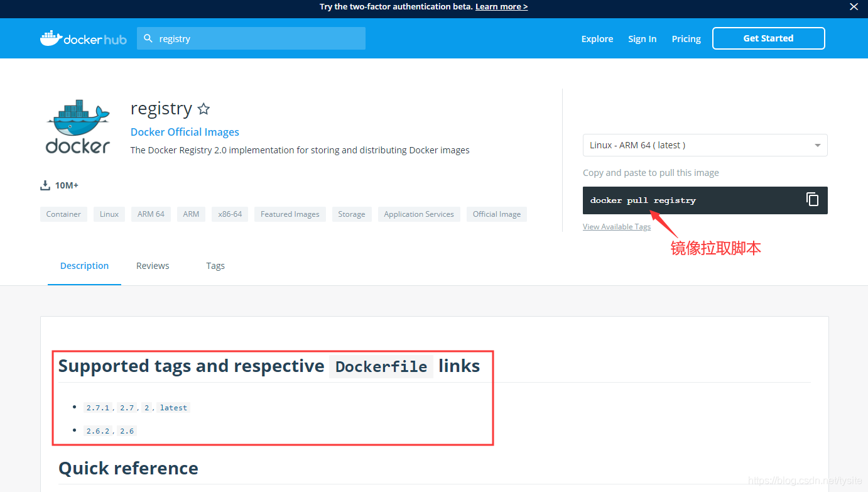Click the docker pull registry command text
The height and width of the screenshot is (492, 868).
click(643, 200)
